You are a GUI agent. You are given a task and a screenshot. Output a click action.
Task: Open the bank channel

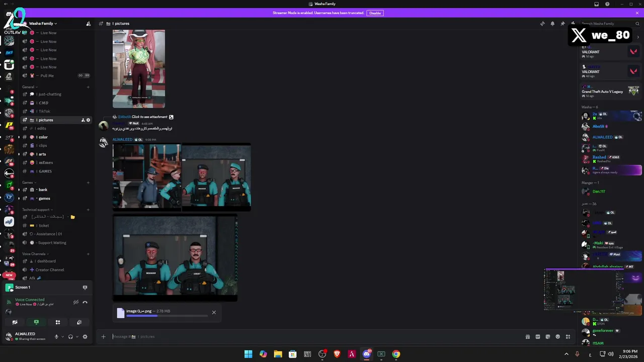coord(56,190)
